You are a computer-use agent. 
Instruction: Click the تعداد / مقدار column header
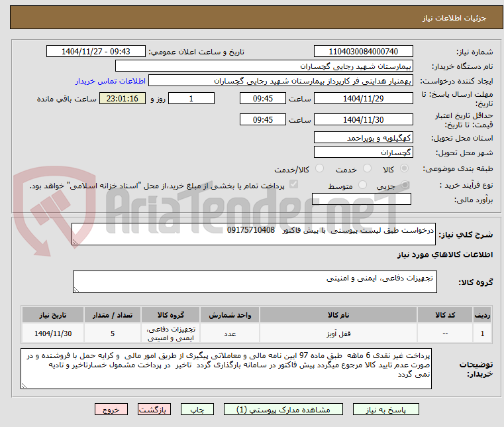click(113, 315)
